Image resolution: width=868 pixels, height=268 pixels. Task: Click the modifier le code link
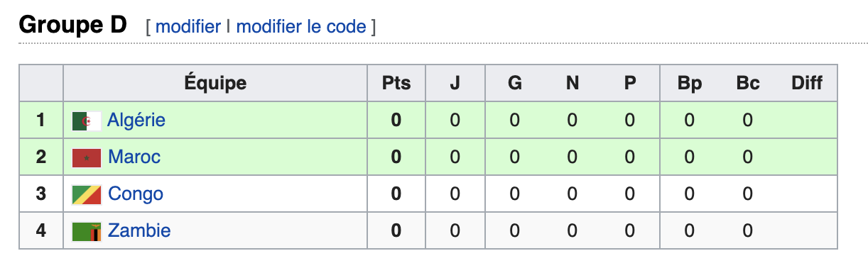click(301, 27)
